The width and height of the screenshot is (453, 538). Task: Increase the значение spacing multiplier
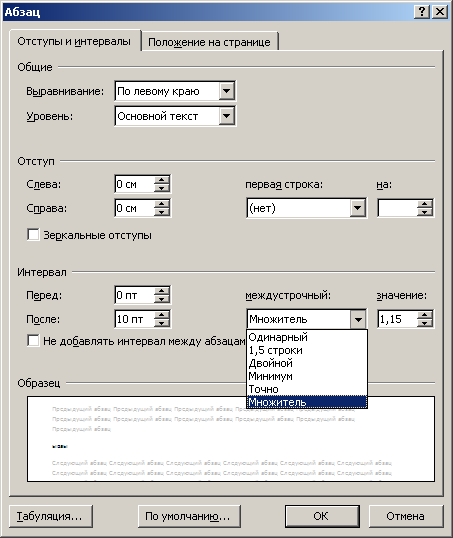pyautogui.click(x=425, y=315)
